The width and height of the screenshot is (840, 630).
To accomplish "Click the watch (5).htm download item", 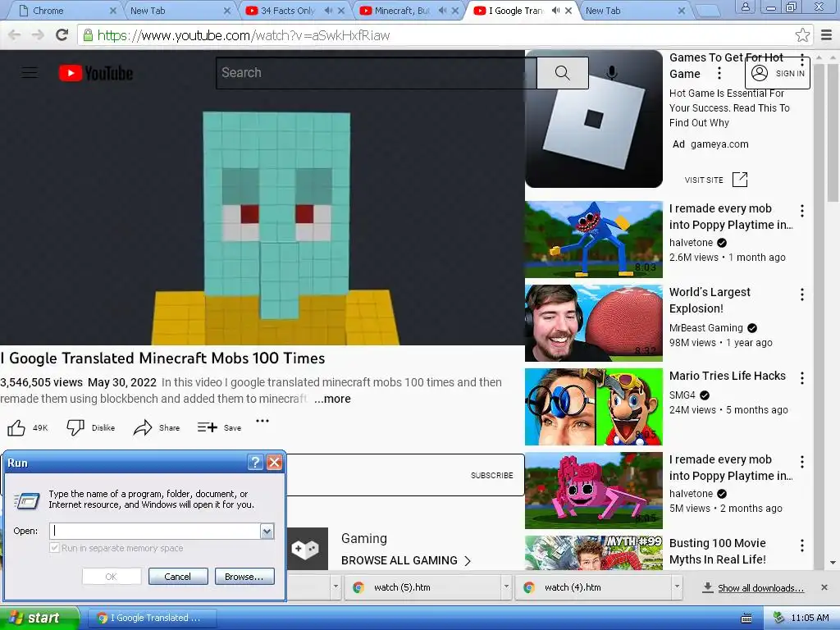I will (x=421, y=587).
